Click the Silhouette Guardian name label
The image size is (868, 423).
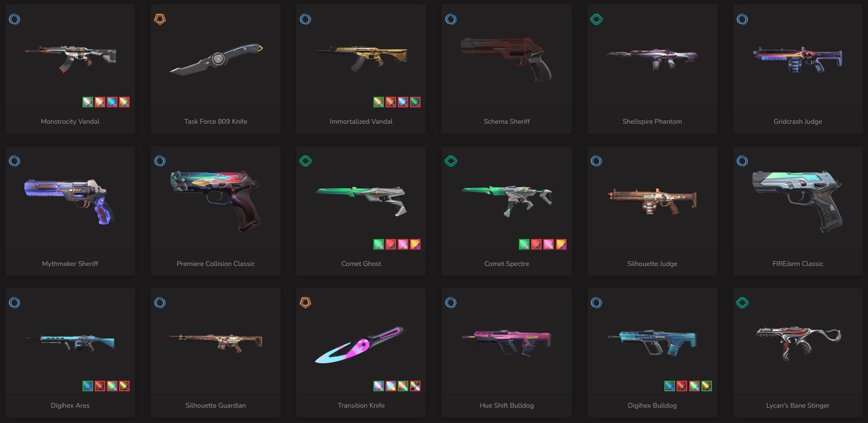tap(215, 406)
